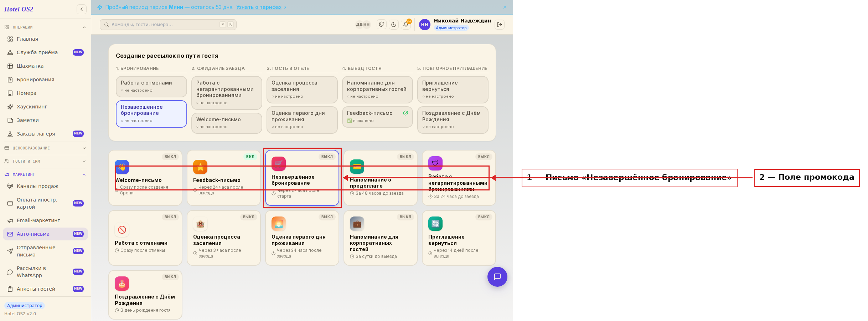This screenshot has height=321, width=868.
Task: Open Авто-письма in sidebar
Action: click(x=45, y=234)
